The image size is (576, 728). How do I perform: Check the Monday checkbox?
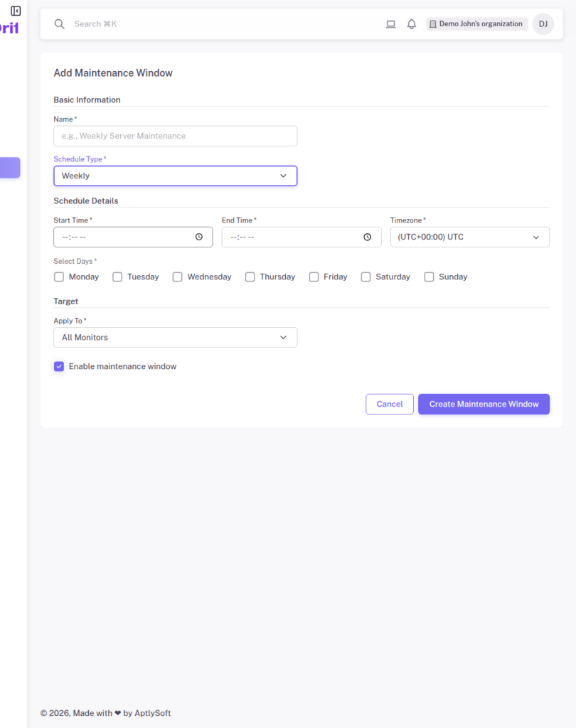[58, 277]
